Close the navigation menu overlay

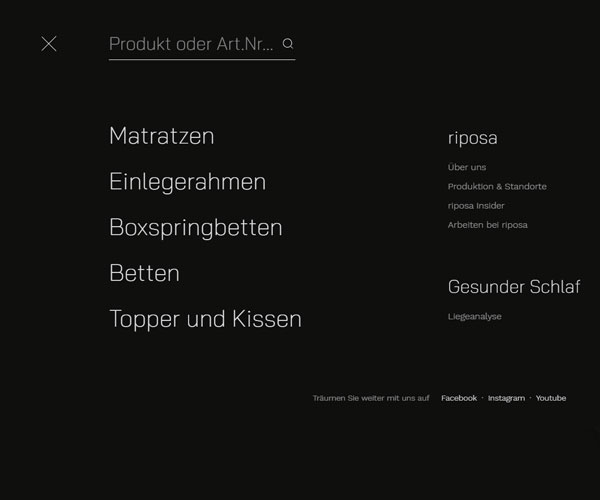(x=48, y=44)
